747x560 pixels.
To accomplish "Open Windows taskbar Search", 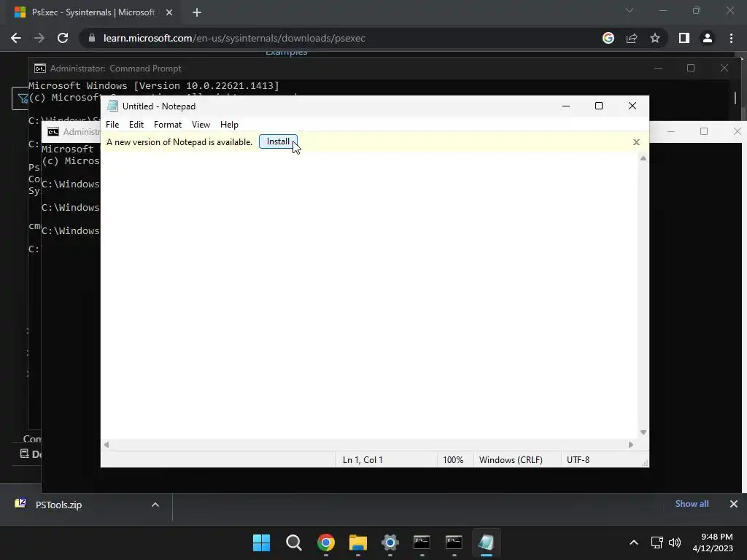I will pyautogui.click(x=293, y=542).
